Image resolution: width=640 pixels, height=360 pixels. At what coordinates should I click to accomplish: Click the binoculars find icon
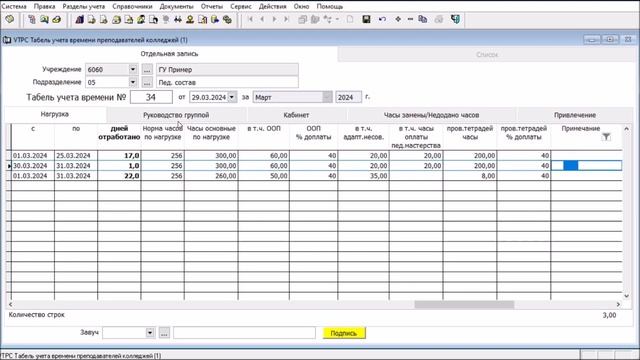(178, 20)
